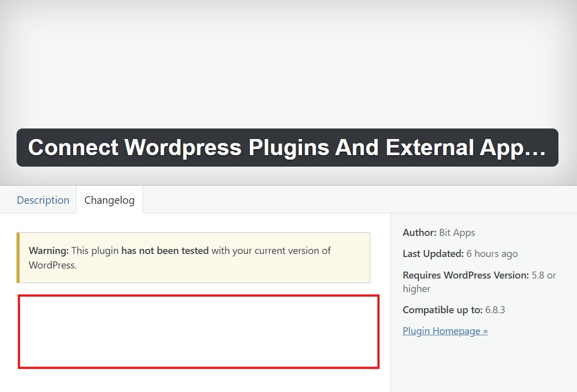Click the 'Last Updated: 6 hours ago' text
577x392 pixels.
coord(460,253)
